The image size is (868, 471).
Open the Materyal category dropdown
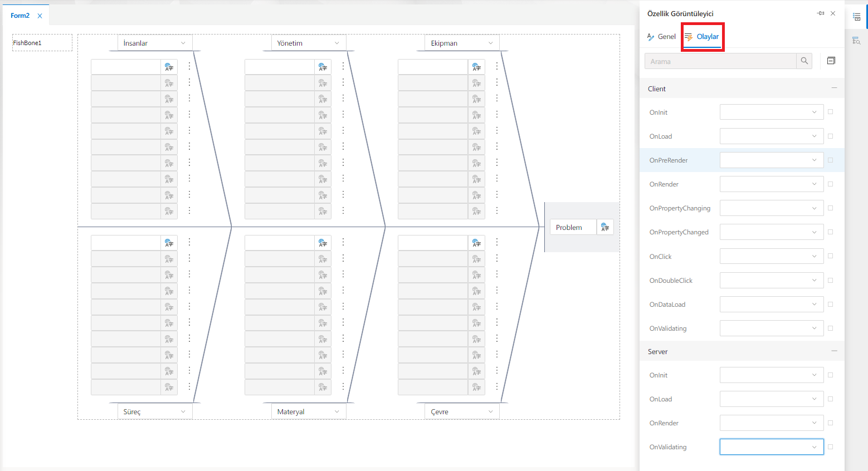coord(309,411)
